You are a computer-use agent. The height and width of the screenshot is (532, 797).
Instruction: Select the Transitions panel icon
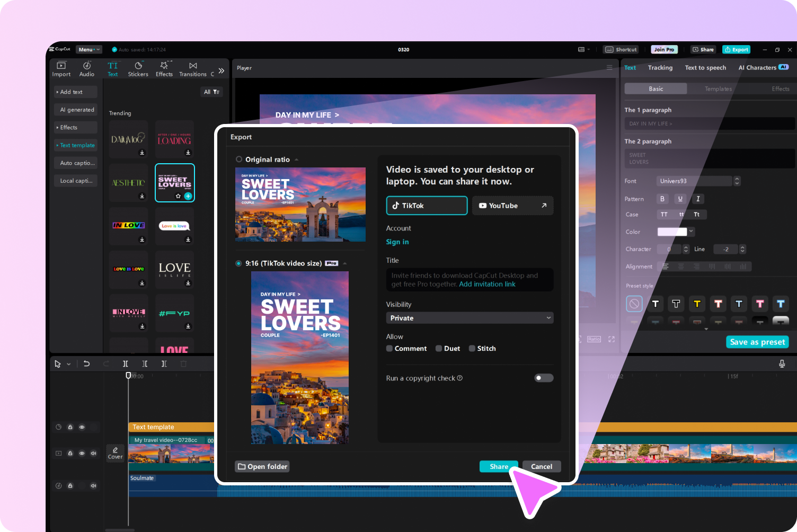(192, 68)
